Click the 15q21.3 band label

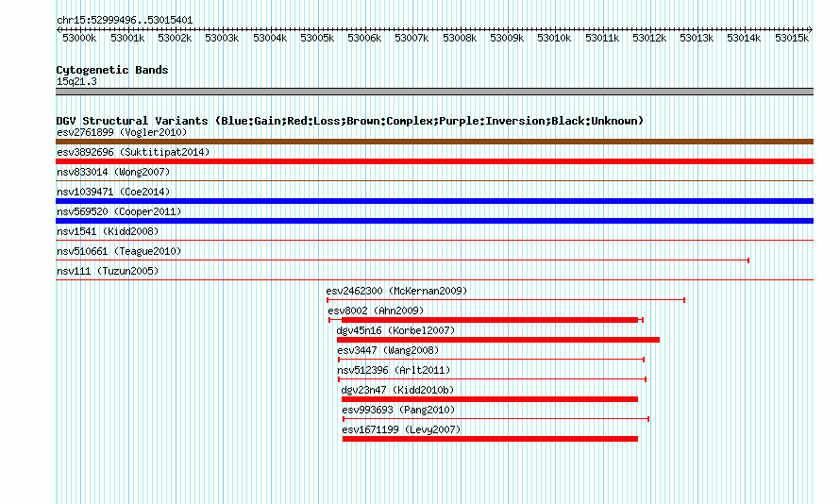tap(76, 82)
